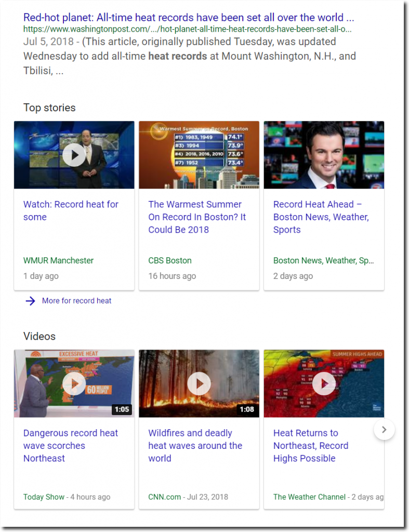This screenshot has width=409, height=532.
Task: Open 'Wildfires and deadly heat waves' video title
Action: coord(195,445)
